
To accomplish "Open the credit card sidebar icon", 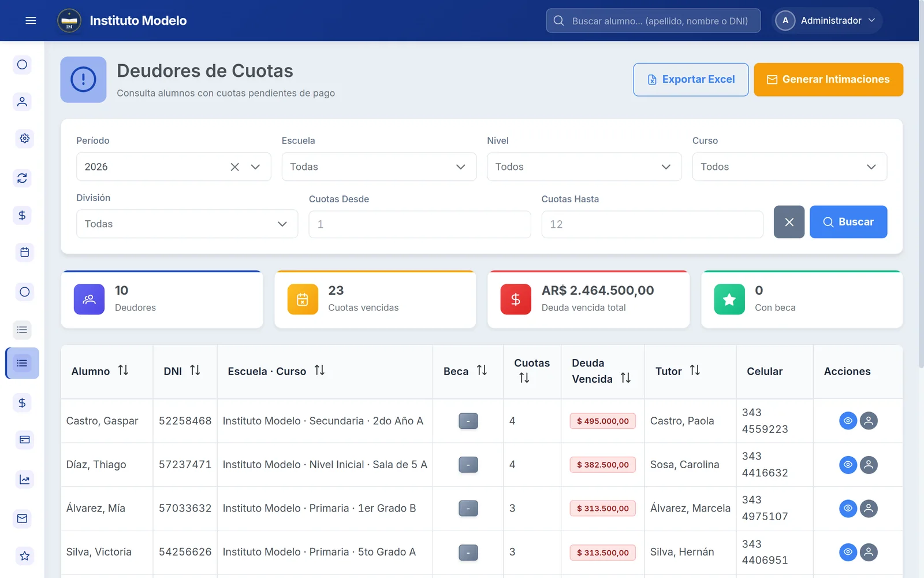I will [x=24, y=440].
